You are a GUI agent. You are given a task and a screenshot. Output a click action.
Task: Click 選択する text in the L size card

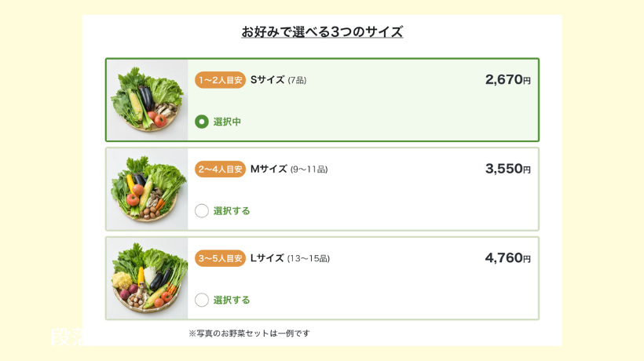pos(232,300)
